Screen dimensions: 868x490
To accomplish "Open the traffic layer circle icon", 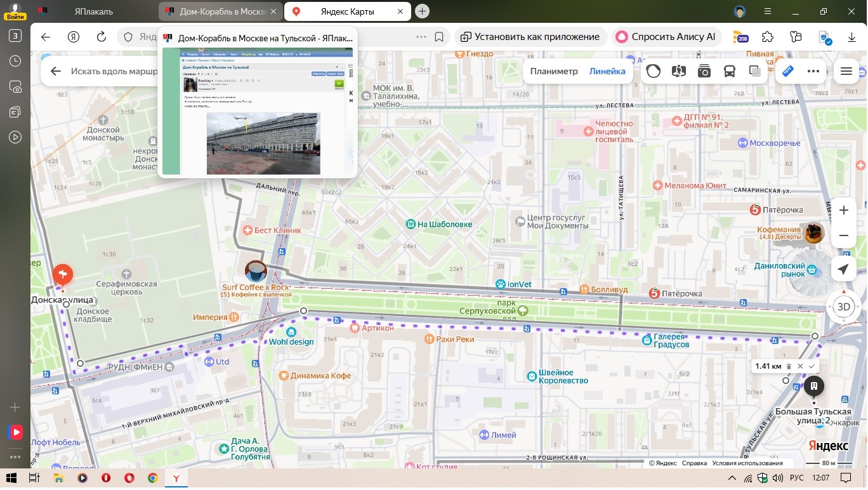I will [x=654, y=71].
